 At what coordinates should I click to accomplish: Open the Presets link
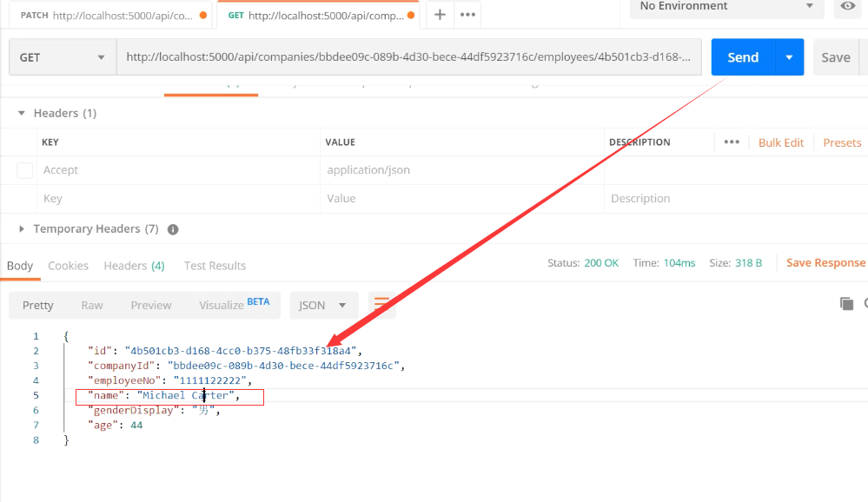tap(842, 142)
